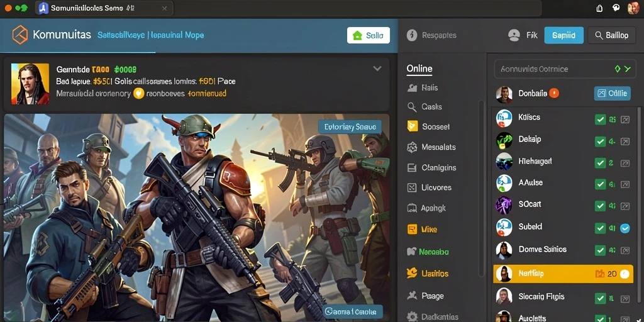644x322 pixels.
Task: Select the Online tab
Action: (419, 69)
